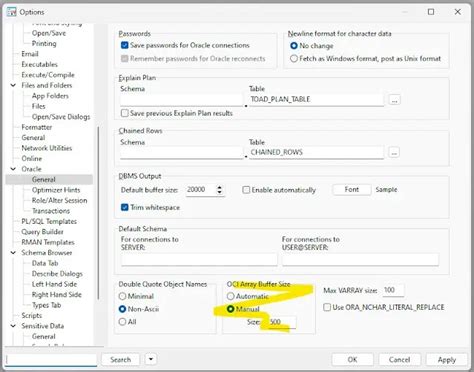Click the Options dialog title icon
This screenshot has height=372, width=474.
(x=12, y=12)
